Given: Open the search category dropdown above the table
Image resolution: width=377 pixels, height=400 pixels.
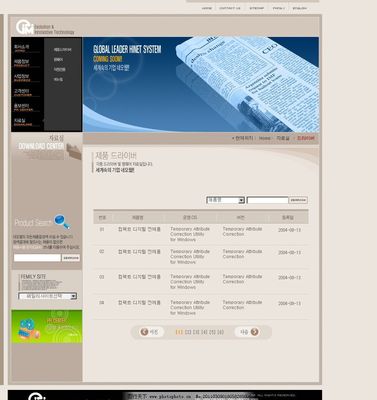Looking at the screenshot, I should [226, 200].
